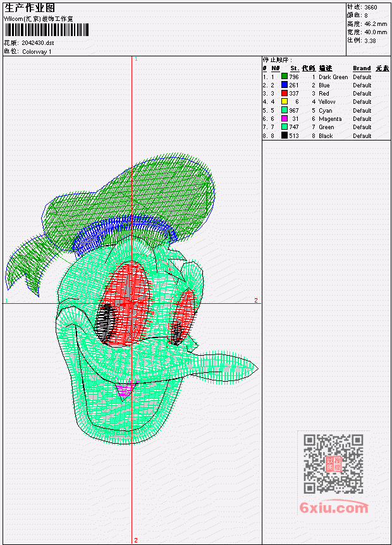Click the barcode under the studio name
The width and height of the screenshot is (392, 545).
(x=47, y=30)
